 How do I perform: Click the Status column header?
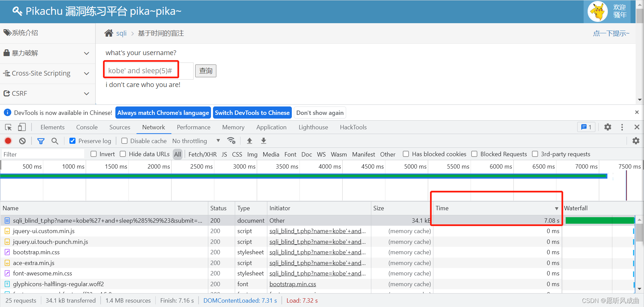pos(221,208)
